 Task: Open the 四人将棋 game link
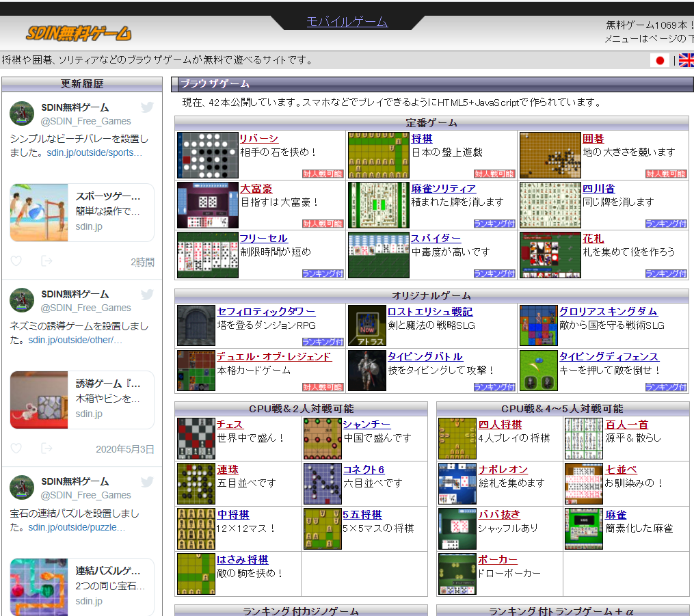pos(500,425)
